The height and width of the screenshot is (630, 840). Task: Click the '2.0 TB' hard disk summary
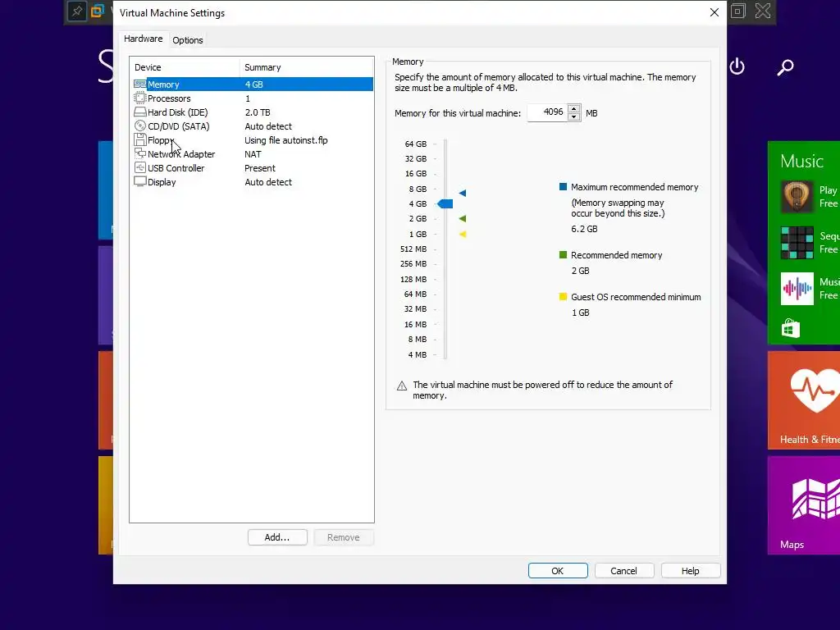258,112
